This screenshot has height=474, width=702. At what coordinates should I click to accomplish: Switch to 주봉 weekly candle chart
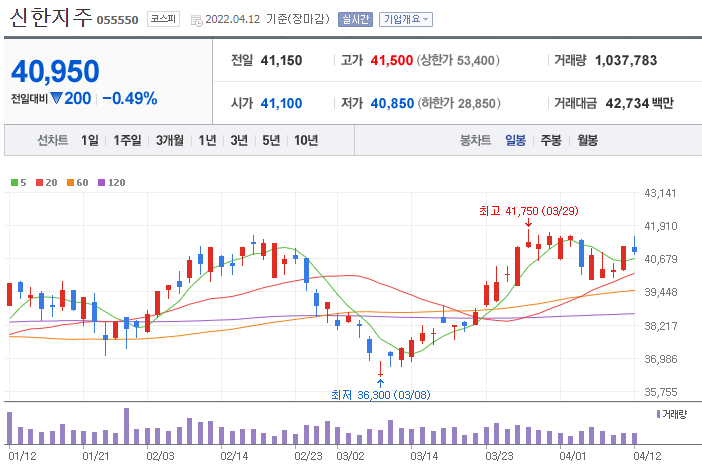(551, 141)
